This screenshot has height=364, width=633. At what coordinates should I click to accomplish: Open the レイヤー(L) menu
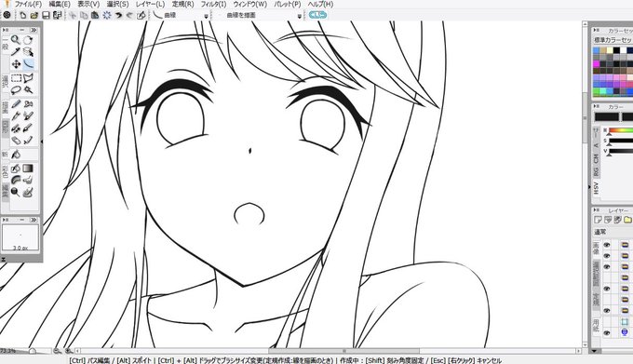pos(150,4)
